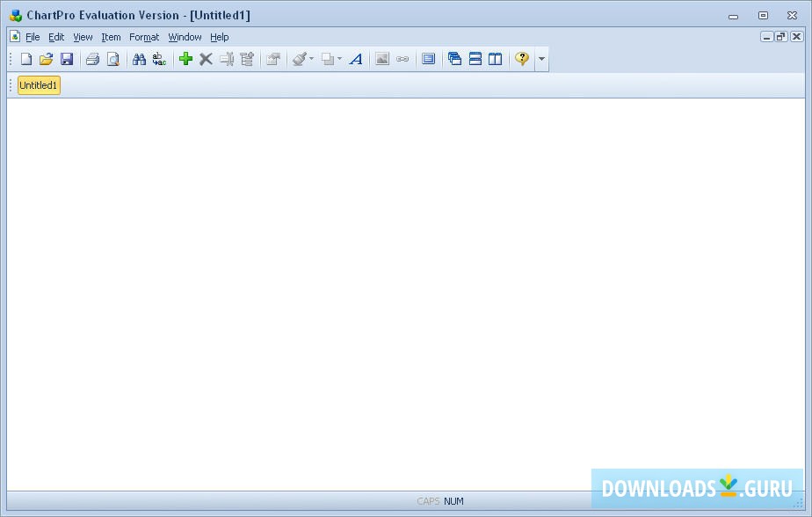Open a file with the folder icon

point(46,59)
